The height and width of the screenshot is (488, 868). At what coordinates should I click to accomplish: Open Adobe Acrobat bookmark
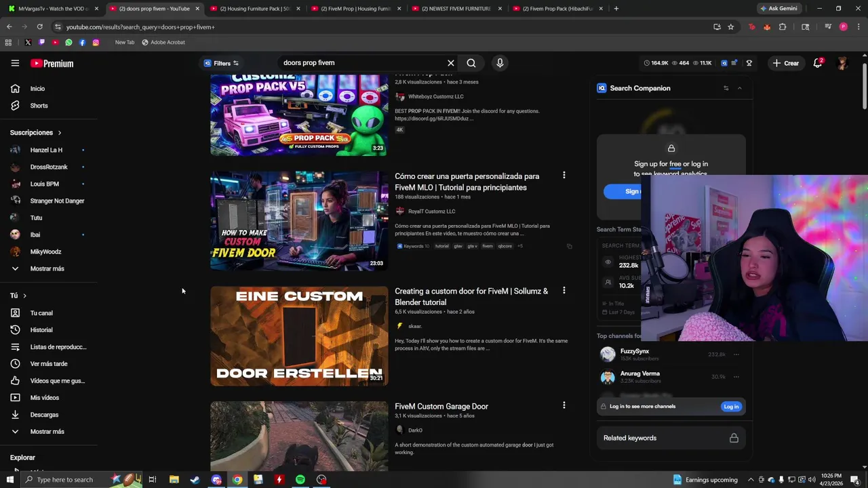click(163, 42)
